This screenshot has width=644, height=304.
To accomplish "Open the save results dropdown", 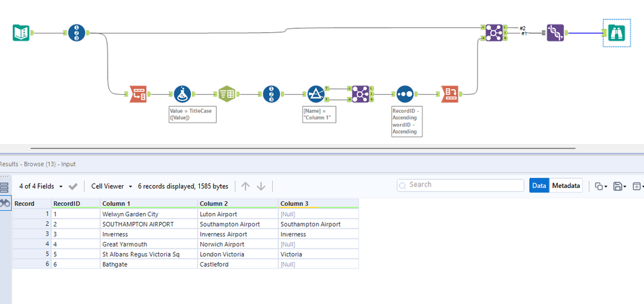I will tap(619, 187).
